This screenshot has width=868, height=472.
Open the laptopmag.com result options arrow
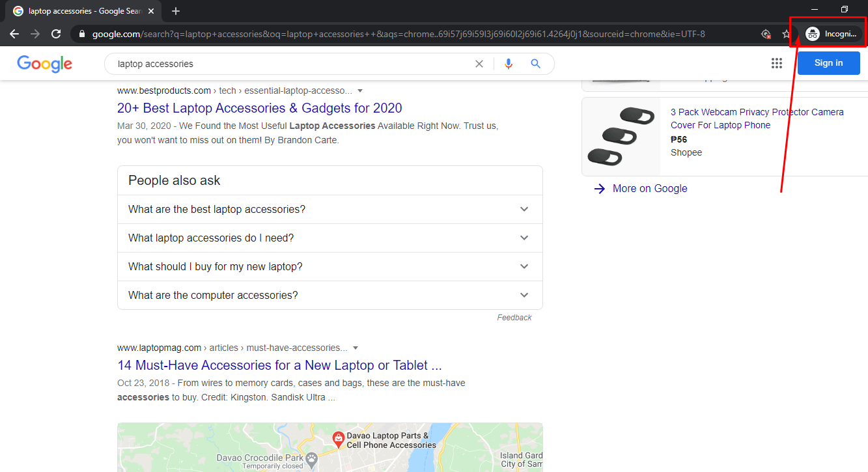[x=356, y=348]
